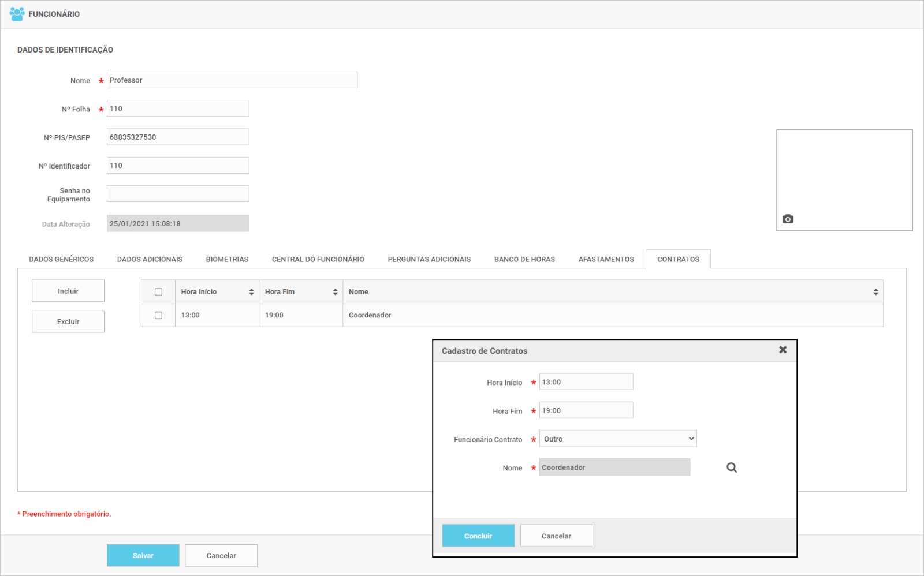Click Cancelar in the contract dialog
This screenshot has height=576, width=924.
point(556,536)
